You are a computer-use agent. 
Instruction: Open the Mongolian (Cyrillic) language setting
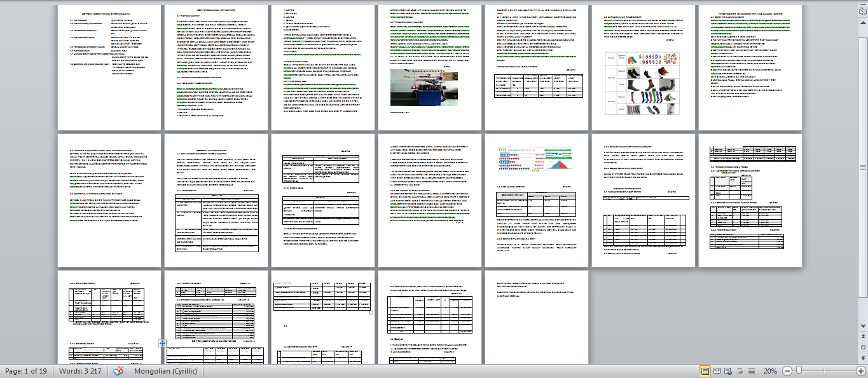pyautogui.click(x=165, y=371)
